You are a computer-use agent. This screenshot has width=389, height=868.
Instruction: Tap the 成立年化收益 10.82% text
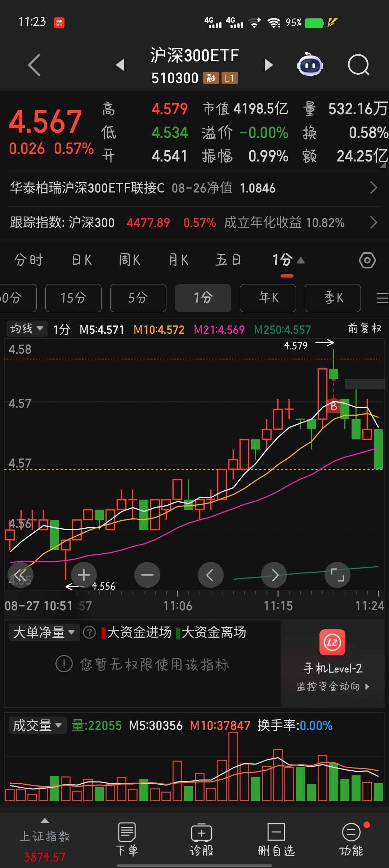[284, 222]
